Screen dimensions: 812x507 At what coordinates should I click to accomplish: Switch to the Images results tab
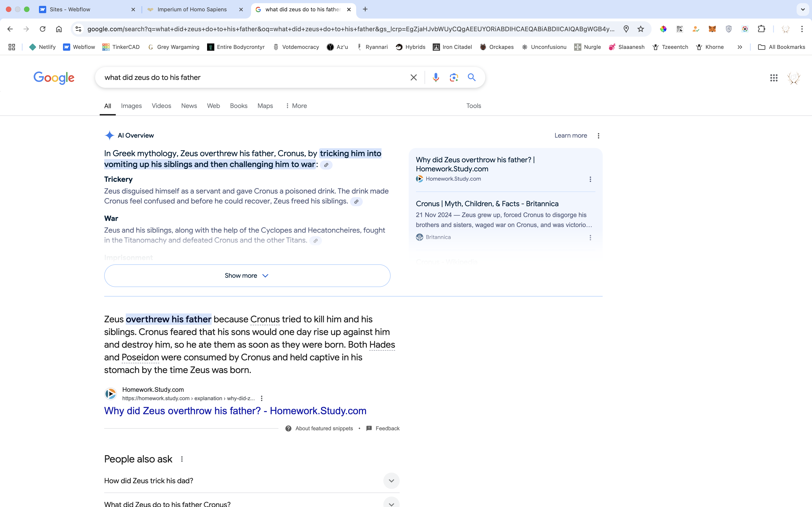[x=131, y=106]
